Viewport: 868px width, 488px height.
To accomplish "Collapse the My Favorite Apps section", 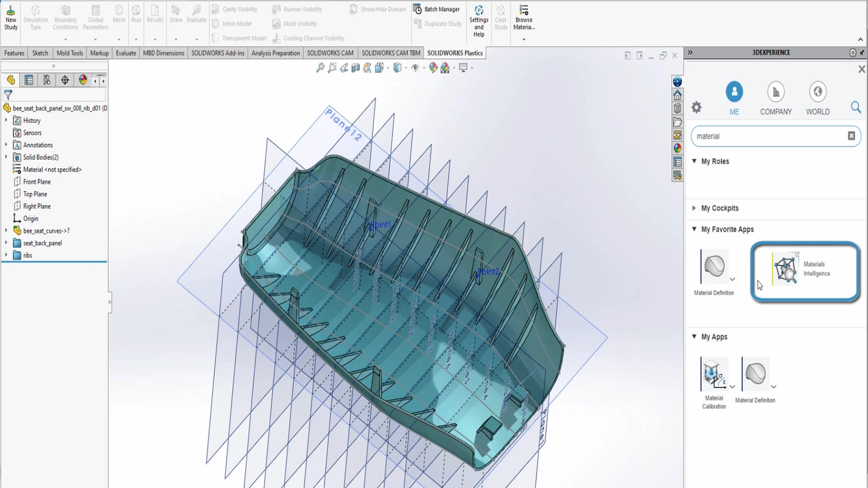I will pos(694,229).
